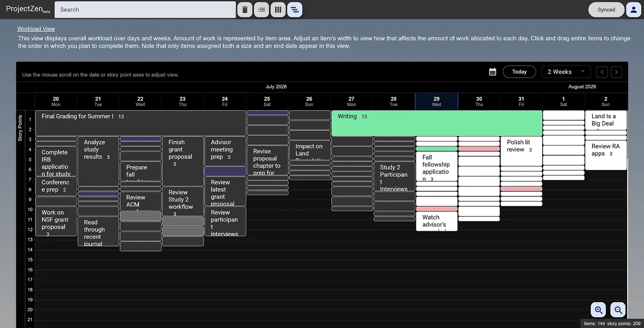Select the Polish lit review item
This screenshot has width=644, height=328.
(521, 151)
